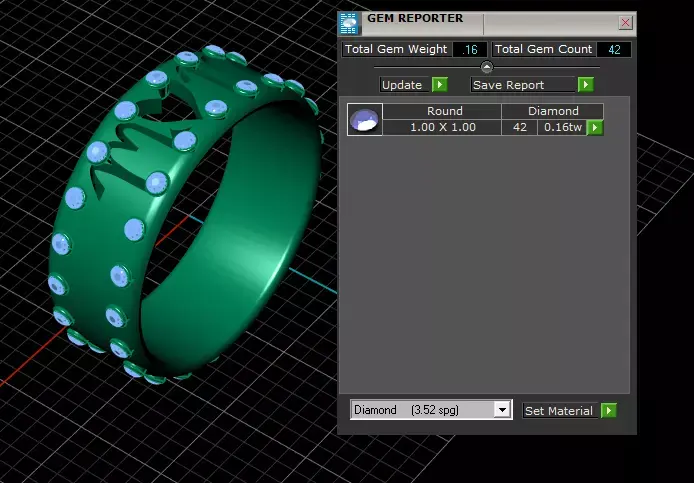This screenshot has width=694, height=483.
Task: Click the 'Round' cell in gem table
Action: click(442, 111)
